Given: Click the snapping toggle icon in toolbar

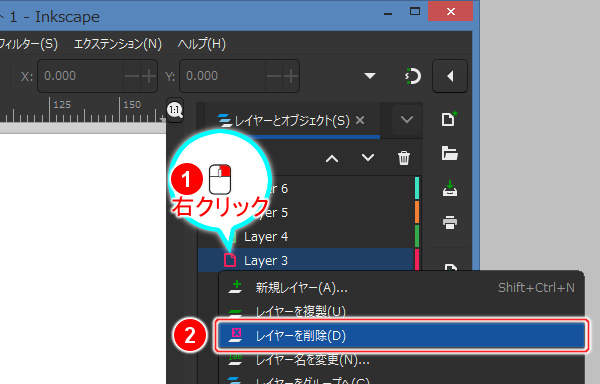Looking at the screenshot, I should pos(413,76).
